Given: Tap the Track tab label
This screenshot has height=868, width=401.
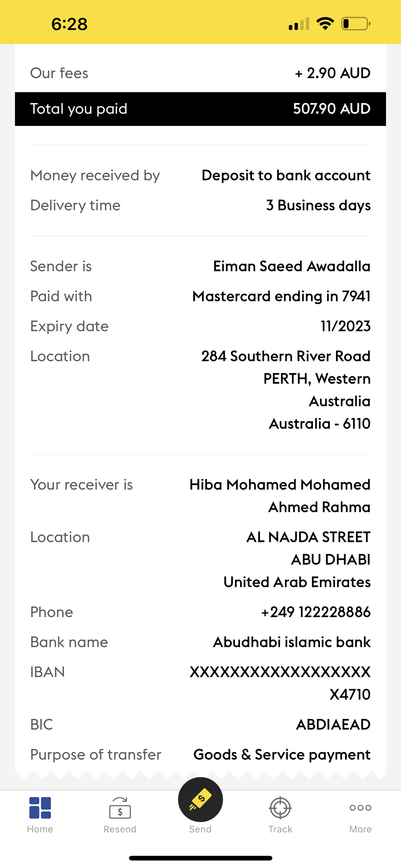Looking at the screenshot, I should click(x=280, y=829).
